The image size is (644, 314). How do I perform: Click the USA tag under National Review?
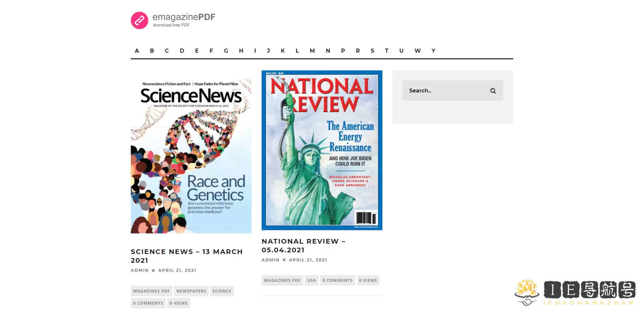pyautogui.click(x=311, y=280)
